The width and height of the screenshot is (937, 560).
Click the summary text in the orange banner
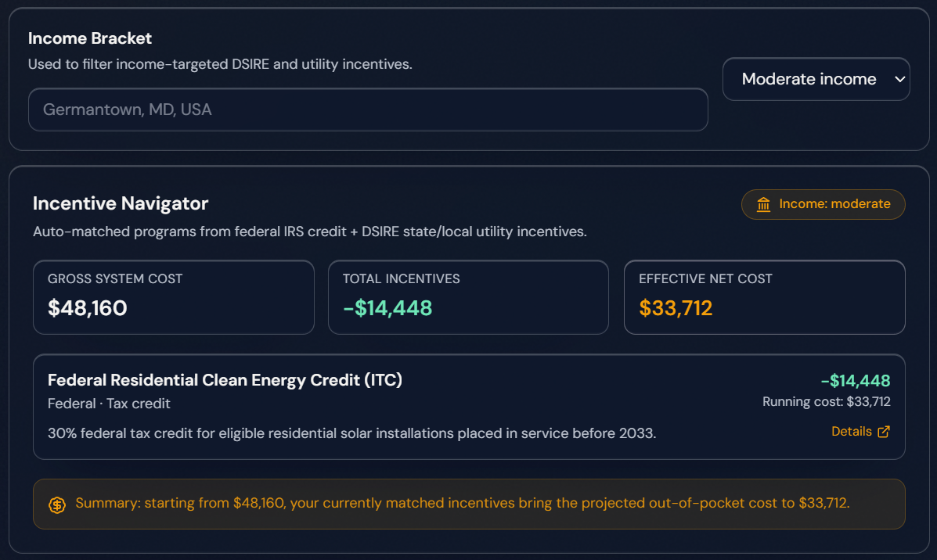pyautogui.click(x=463, y=503)
